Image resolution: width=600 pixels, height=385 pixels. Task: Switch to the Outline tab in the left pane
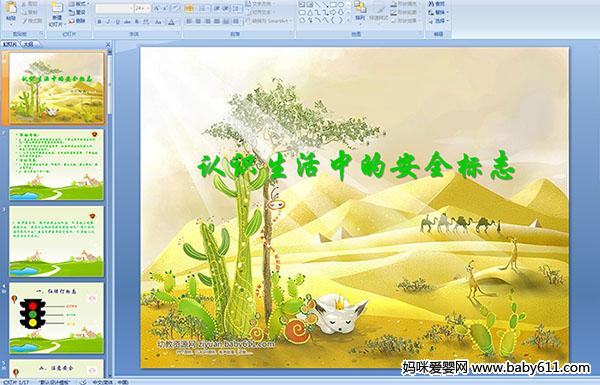[28, 44]
